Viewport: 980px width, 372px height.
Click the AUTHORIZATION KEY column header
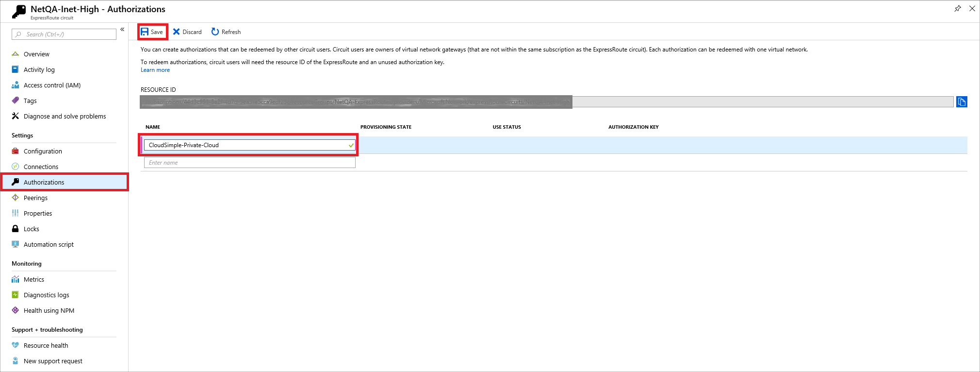coord(634,127)
